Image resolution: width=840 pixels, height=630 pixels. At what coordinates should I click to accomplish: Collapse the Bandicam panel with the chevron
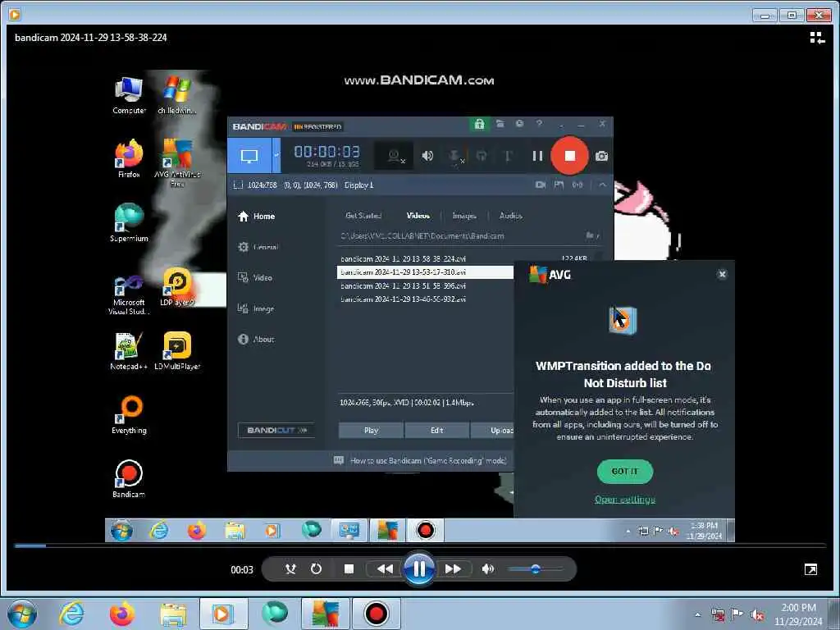pos(603,185)
